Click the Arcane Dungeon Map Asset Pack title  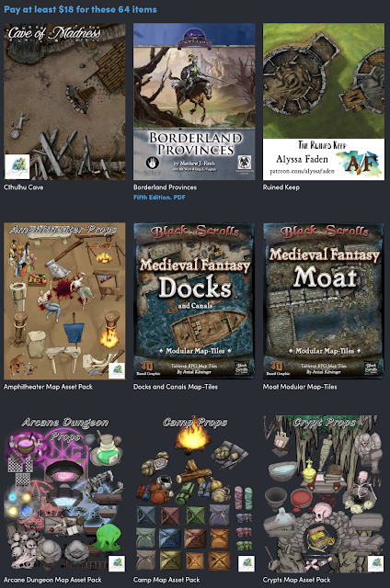[52, 580]
